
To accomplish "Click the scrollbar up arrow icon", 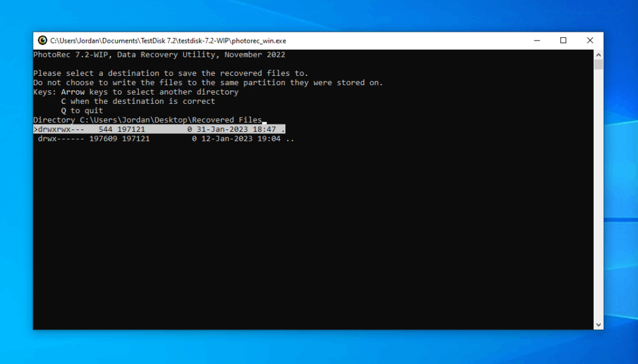I will click(598, 54).
